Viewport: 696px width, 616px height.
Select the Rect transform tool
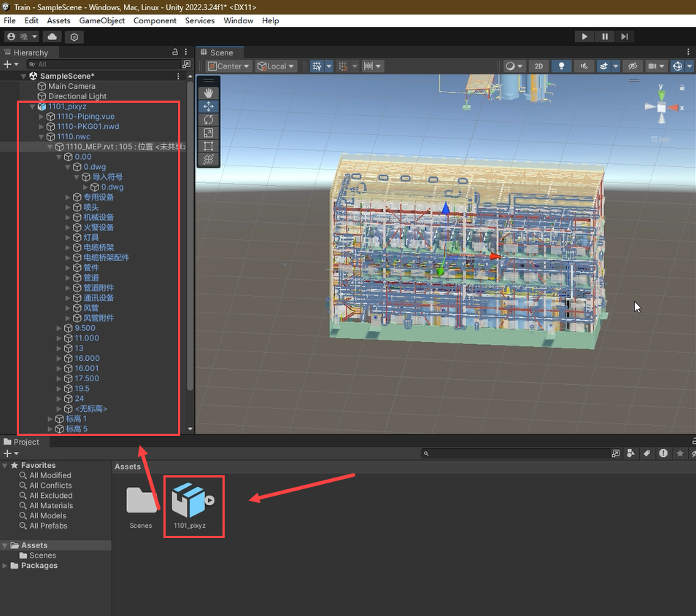(x=209, y=146)
